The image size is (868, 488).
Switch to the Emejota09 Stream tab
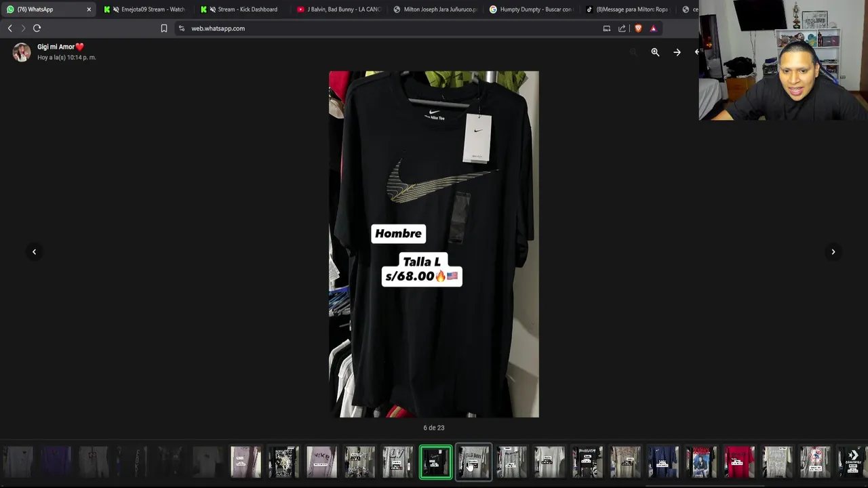pos(144,9)
